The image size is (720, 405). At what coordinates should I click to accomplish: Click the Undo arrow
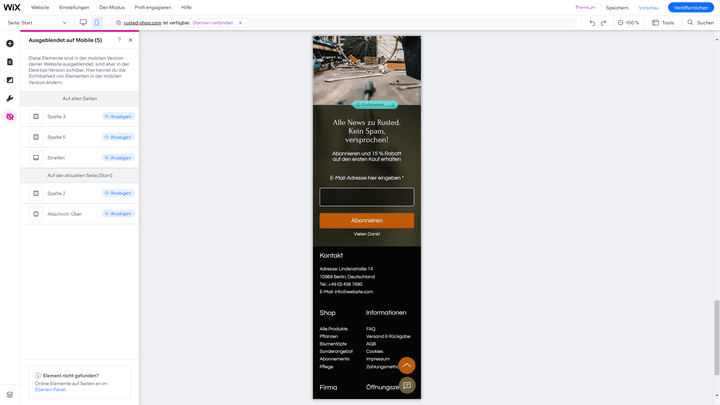(592, 23)
